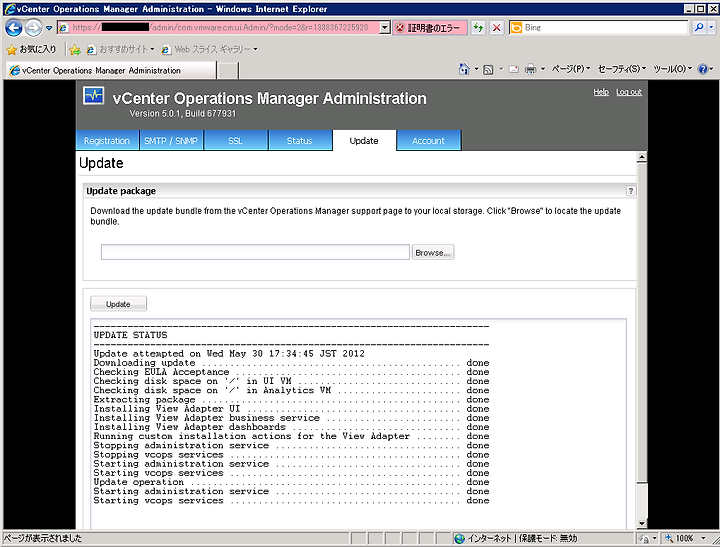Open the search provider dropdown arrow
Image resolution: width=720 pixels, height=547 pixels.
pyautogui.click(x=711, y=28)
